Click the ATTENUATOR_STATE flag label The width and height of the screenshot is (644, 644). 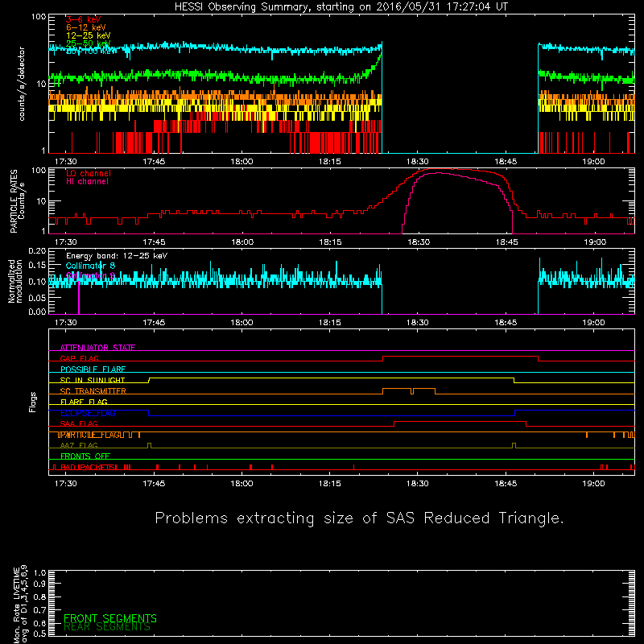click(x=97, y=348)
